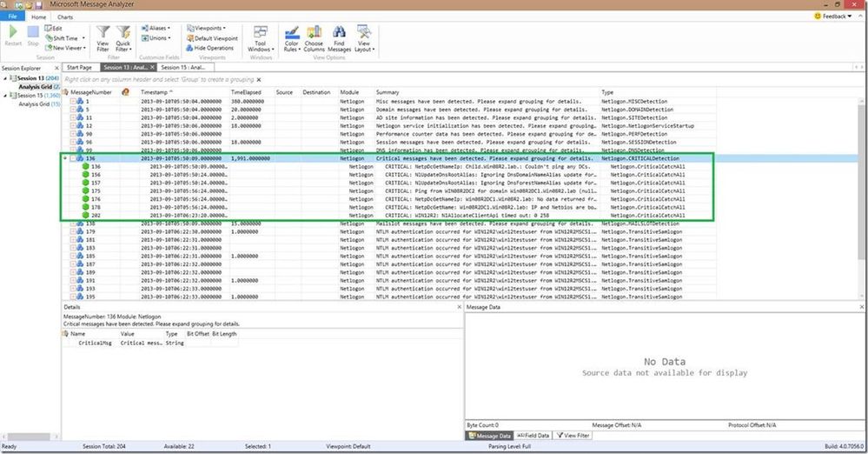
Task: Select child message 175 row
Action: point(388,190)
